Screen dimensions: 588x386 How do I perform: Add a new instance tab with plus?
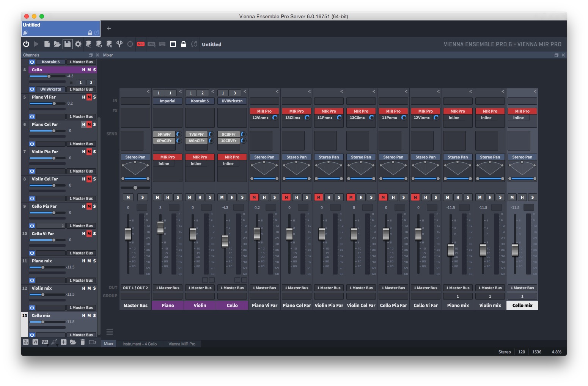tap(109, 28)
